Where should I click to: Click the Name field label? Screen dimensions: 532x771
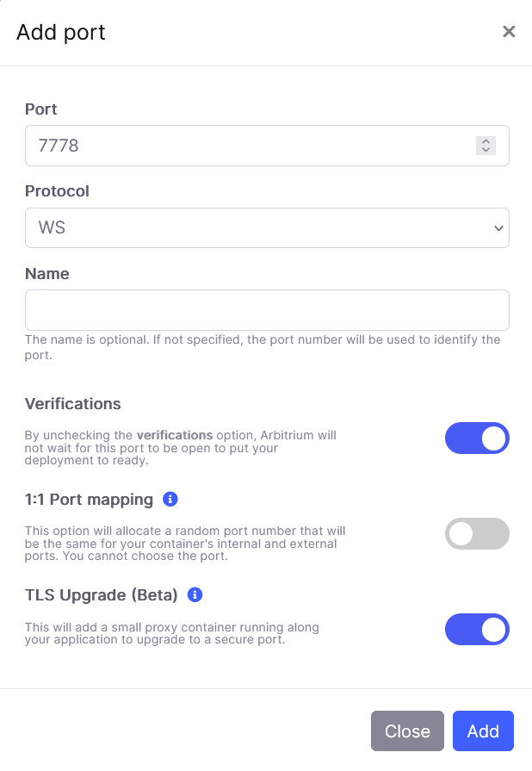[x=46, y=274]
